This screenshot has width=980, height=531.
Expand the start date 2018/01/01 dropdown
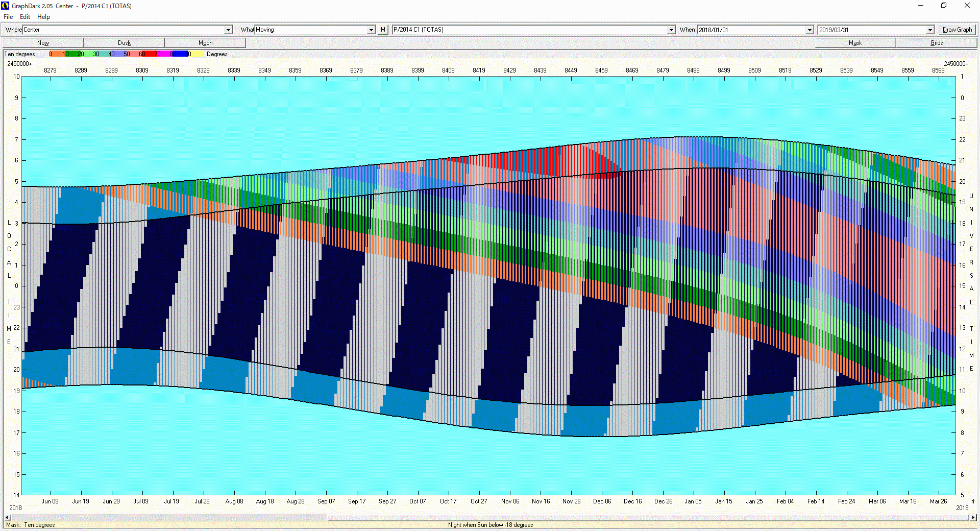click(x=810, y=30)
